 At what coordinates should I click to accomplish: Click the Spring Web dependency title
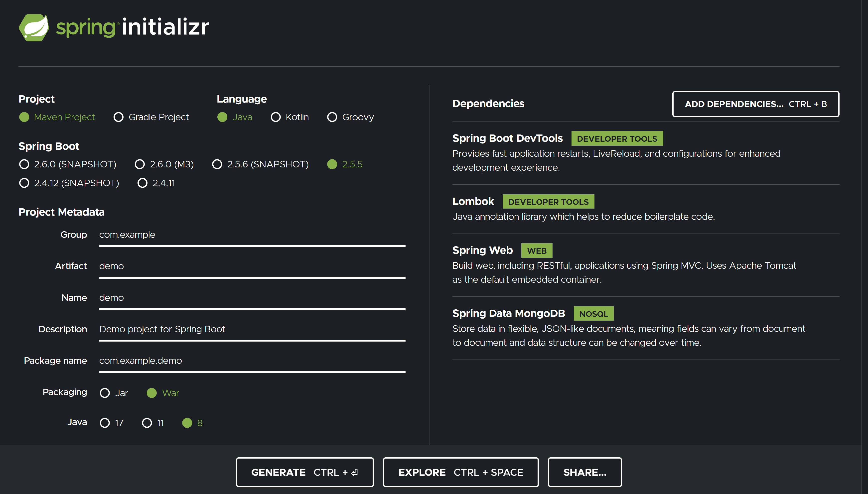[x=482, y=250]
